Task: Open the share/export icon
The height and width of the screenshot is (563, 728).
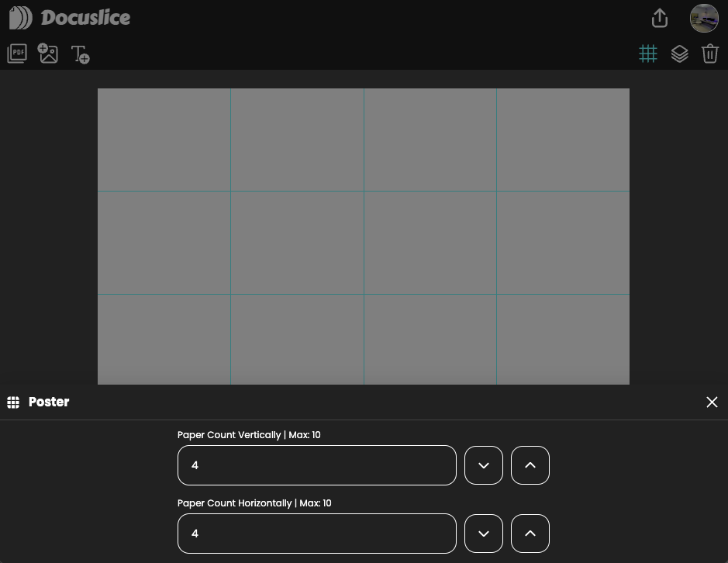Action: 659,18
